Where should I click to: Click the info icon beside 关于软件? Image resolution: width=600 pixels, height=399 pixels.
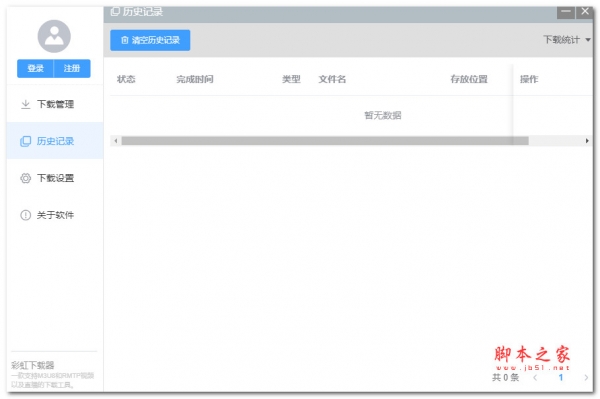[25, 215]
